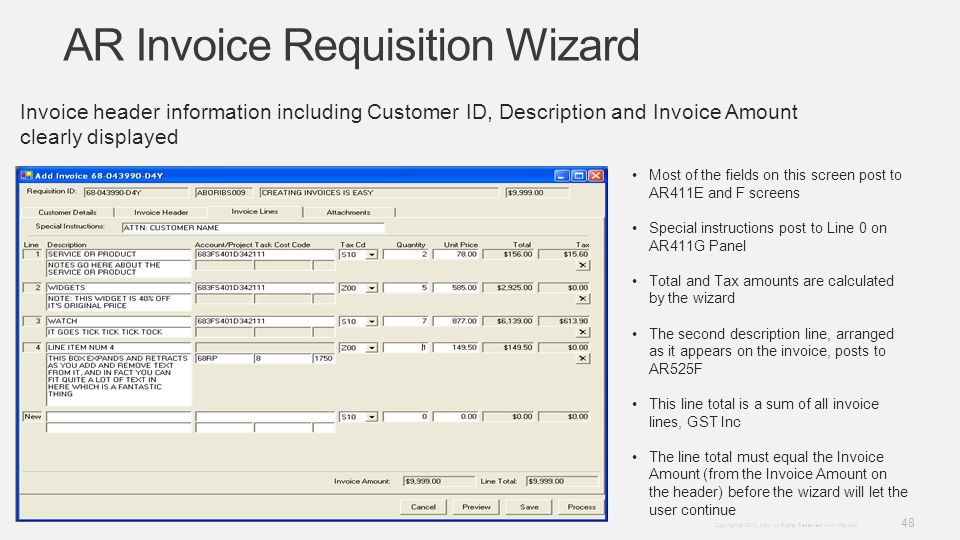Select line number 3 row marker
This screenshot has width=960, height=540.
coord(32,321)
